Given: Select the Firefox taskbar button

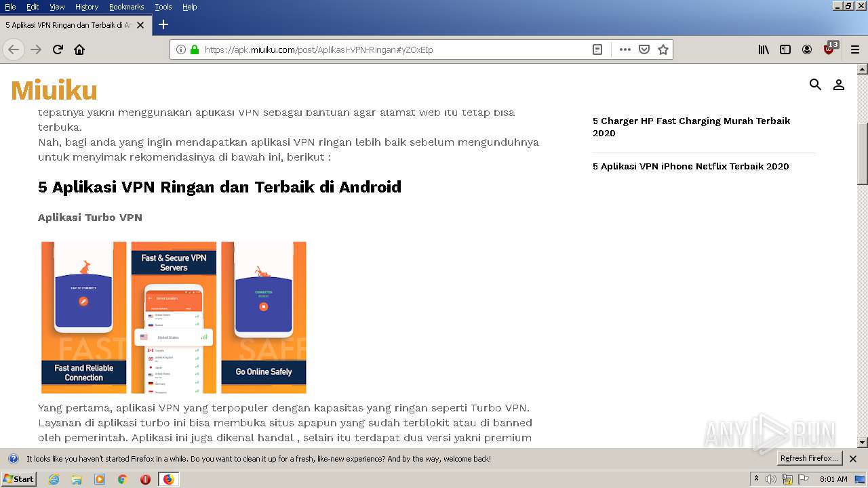Looking at the screenshot, I should (x=168, y=479).
